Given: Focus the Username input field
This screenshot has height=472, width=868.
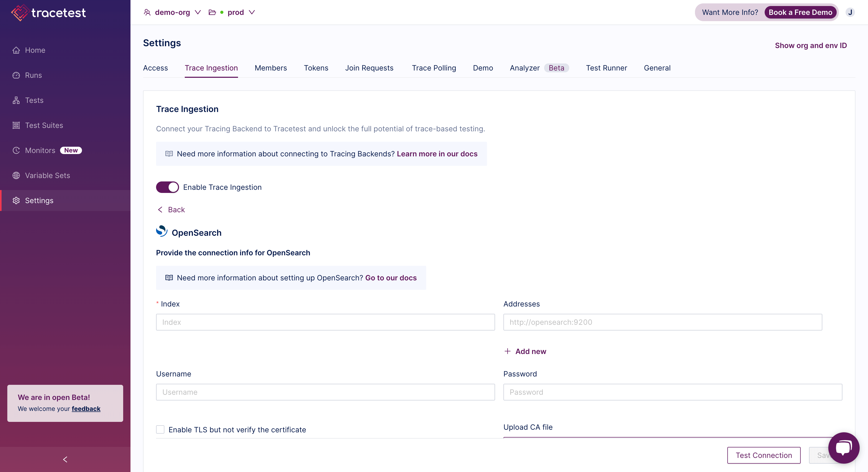Looking at the screenshot, I should (325, 392).
